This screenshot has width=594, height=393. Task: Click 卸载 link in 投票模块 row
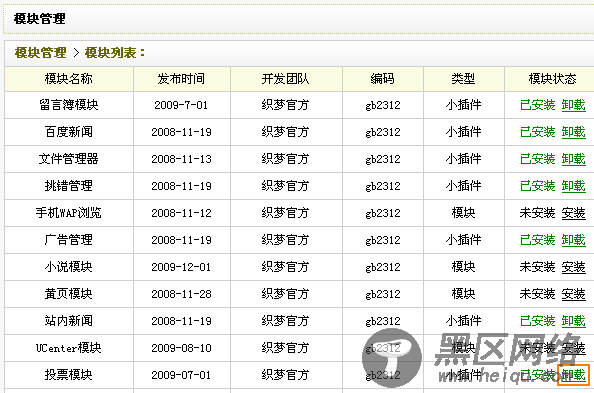click(573, 375)
